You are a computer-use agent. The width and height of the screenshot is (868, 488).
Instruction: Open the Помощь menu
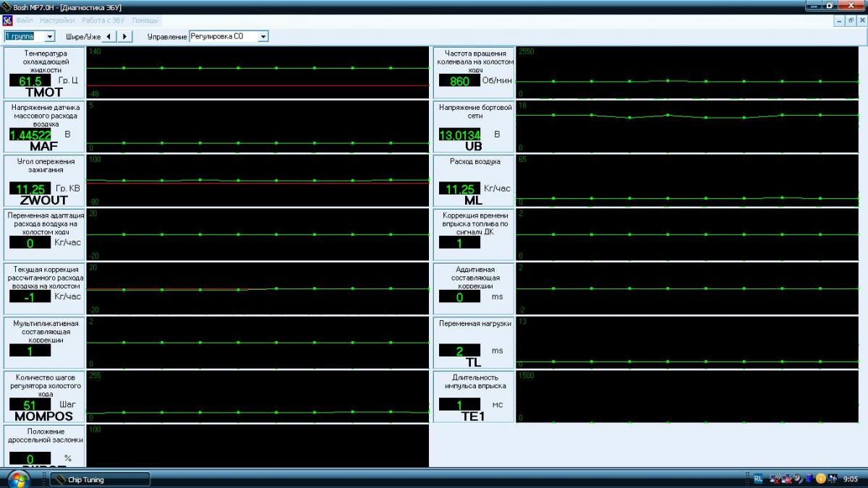pos(145,20)
